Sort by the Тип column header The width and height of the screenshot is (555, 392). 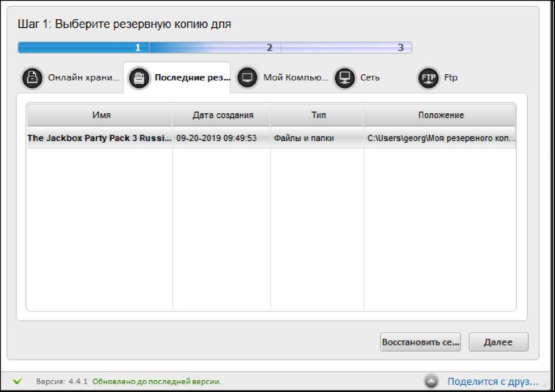point(317,115)
